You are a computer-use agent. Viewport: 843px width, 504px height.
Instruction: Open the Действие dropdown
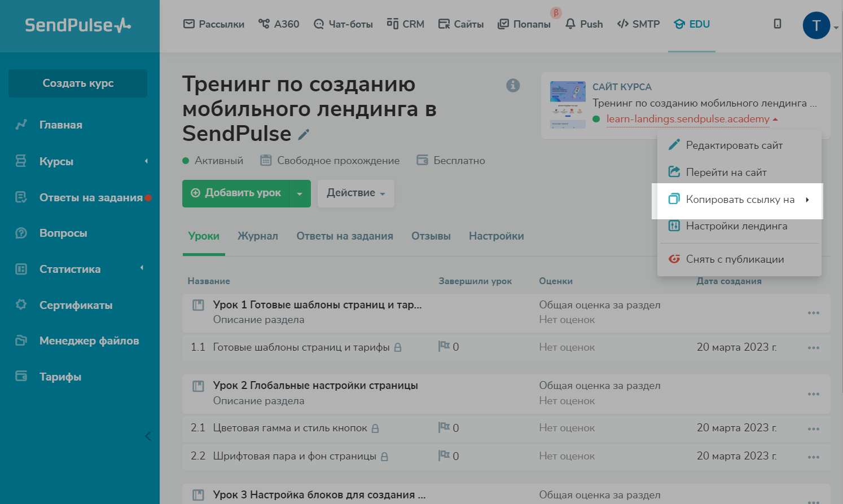point(355,193)
